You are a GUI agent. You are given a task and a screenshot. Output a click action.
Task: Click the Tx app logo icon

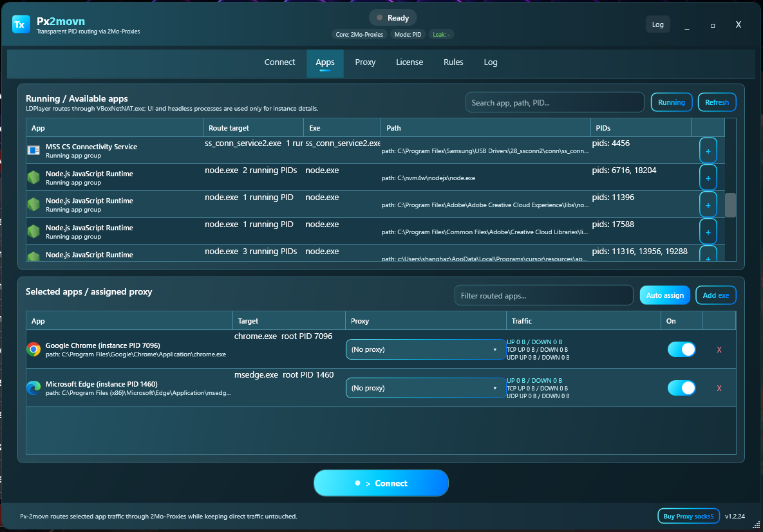coord(21,24)
